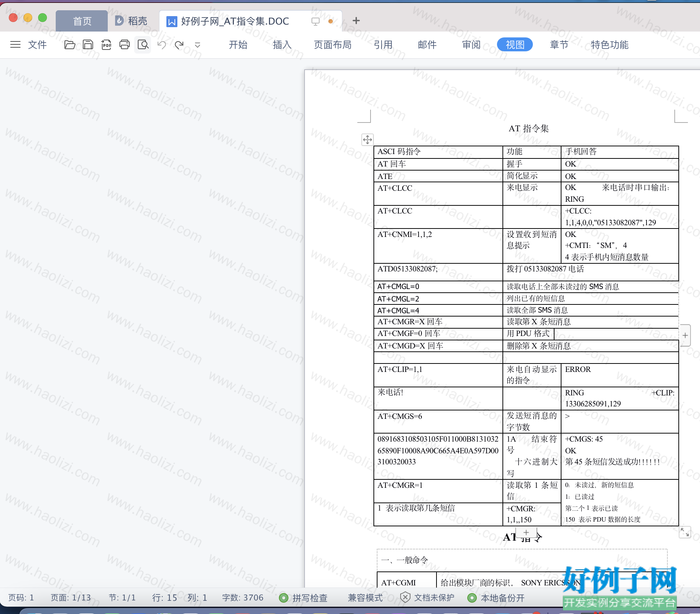Click the ERROR table cell
This screenshot has height=614, width=700.
(x=620, y=375)
